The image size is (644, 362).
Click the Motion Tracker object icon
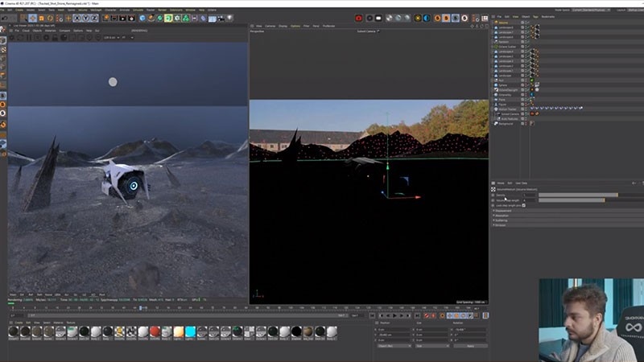tap(495, 109)
